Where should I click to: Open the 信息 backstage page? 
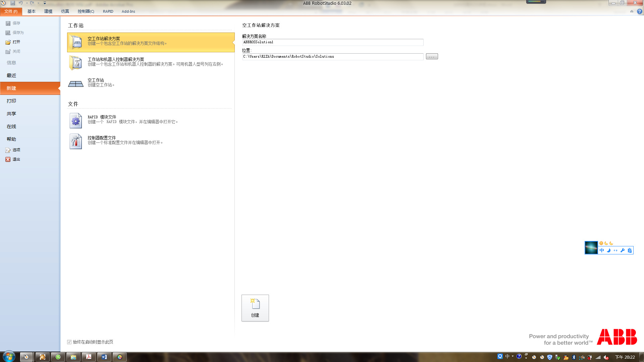(11, 63)
